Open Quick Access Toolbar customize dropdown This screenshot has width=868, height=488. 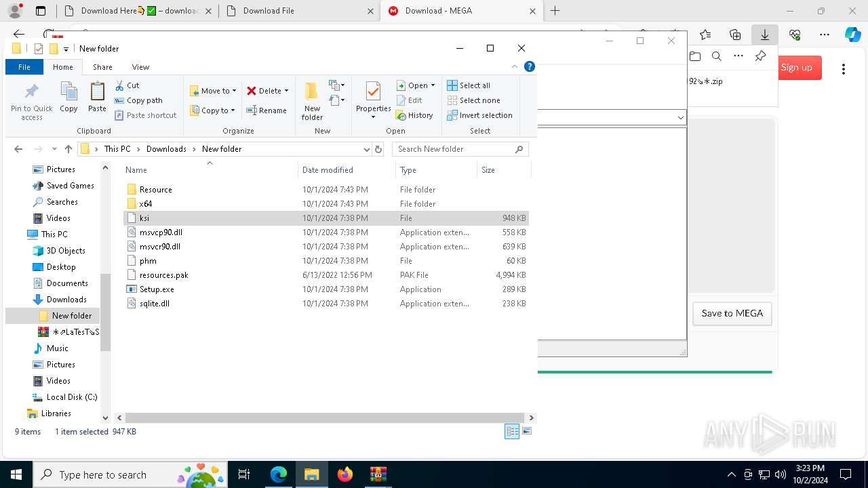click(66, 49)
